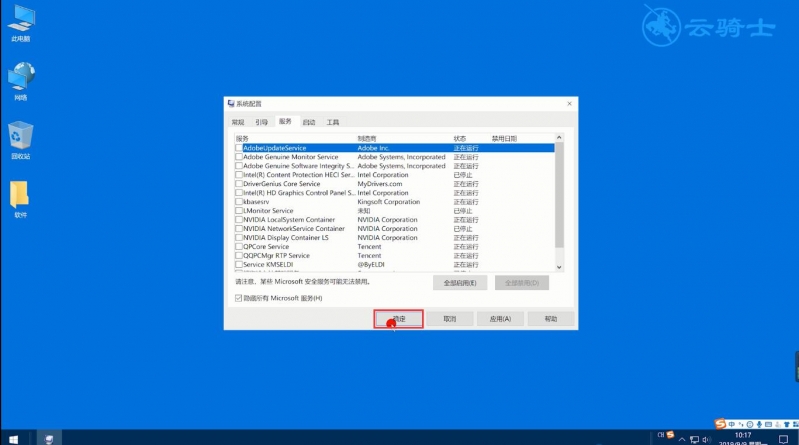Click the soft keyboard icon on the Sogou bar

[x=768, y=424]
